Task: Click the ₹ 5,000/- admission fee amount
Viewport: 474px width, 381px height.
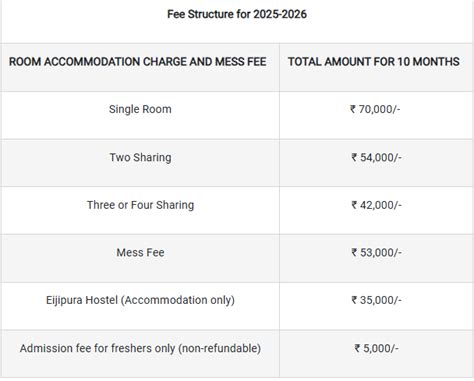Action: tap(376, 348)
